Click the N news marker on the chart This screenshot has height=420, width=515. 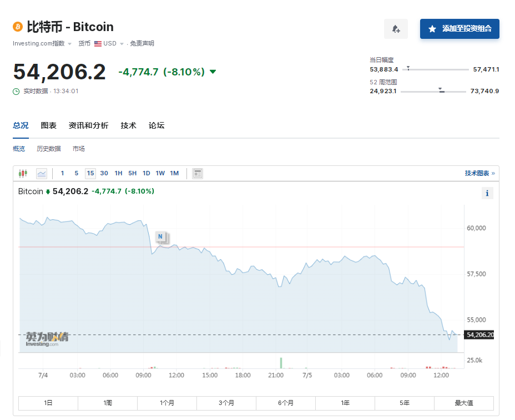[x=161, y=237]
